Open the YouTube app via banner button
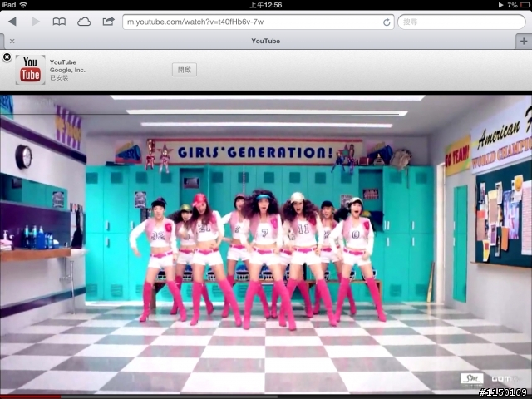This screenshot has height=399, width=532. click(x=185, y=70)
